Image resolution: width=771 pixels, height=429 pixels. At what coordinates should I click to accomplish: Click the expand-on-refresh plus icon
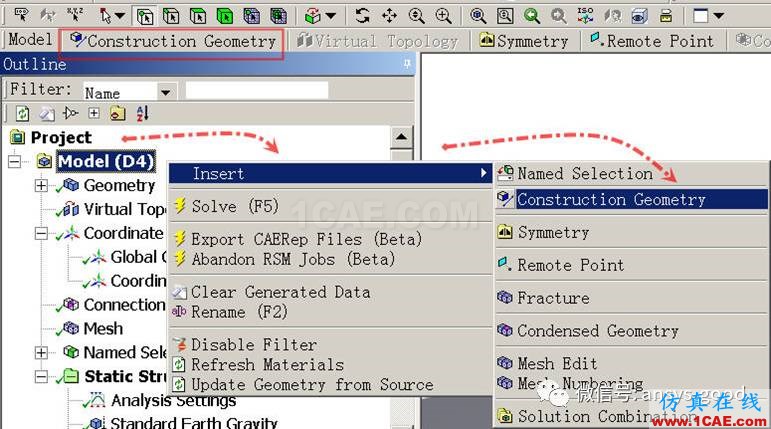pos(93,114)
